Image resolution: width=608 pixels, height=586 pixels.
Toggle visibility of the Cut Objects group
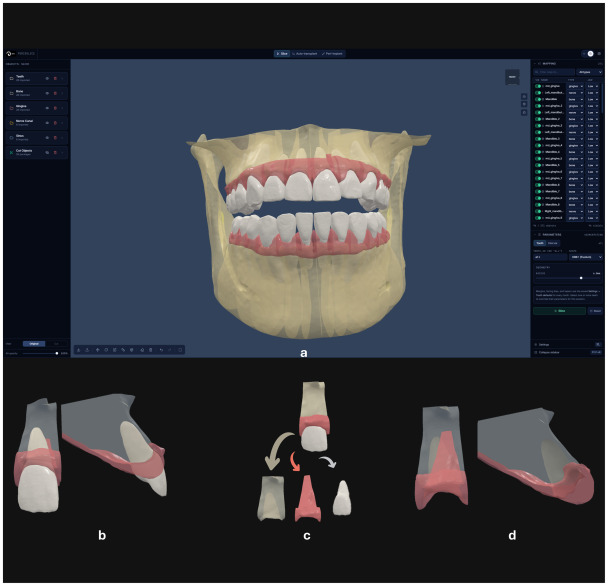click(47, 152)
